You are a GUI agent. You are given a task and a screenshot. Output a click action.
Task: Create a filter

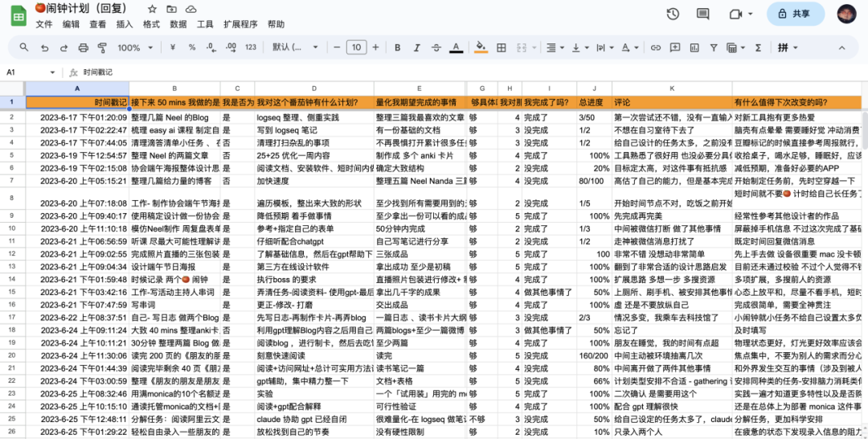714,47
